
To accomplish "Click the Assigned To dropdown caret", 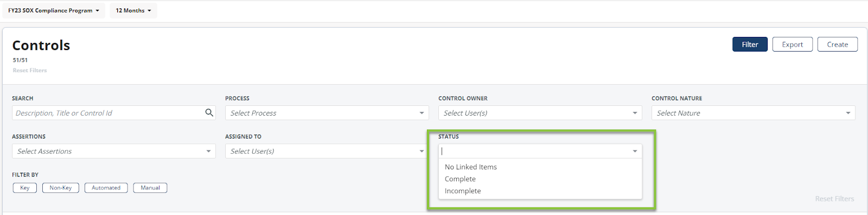I will [422, 151].
